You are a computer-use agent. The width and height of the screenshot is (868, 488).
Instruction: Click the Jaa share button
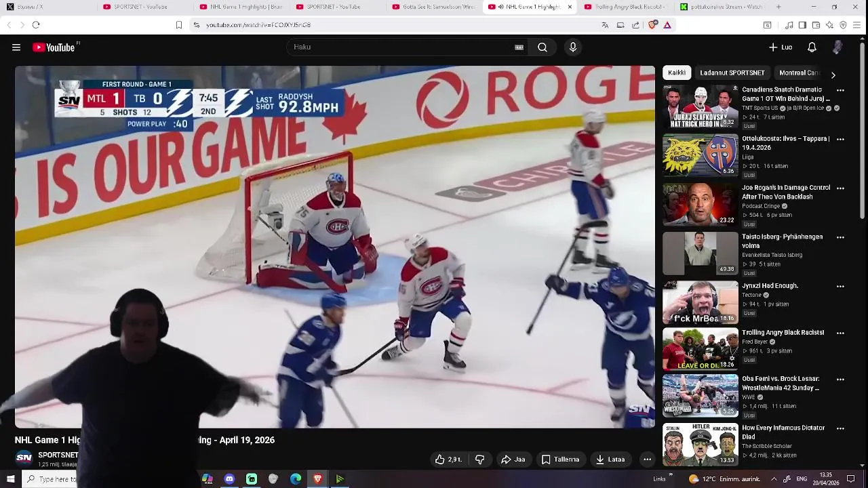tap(513, 460)
